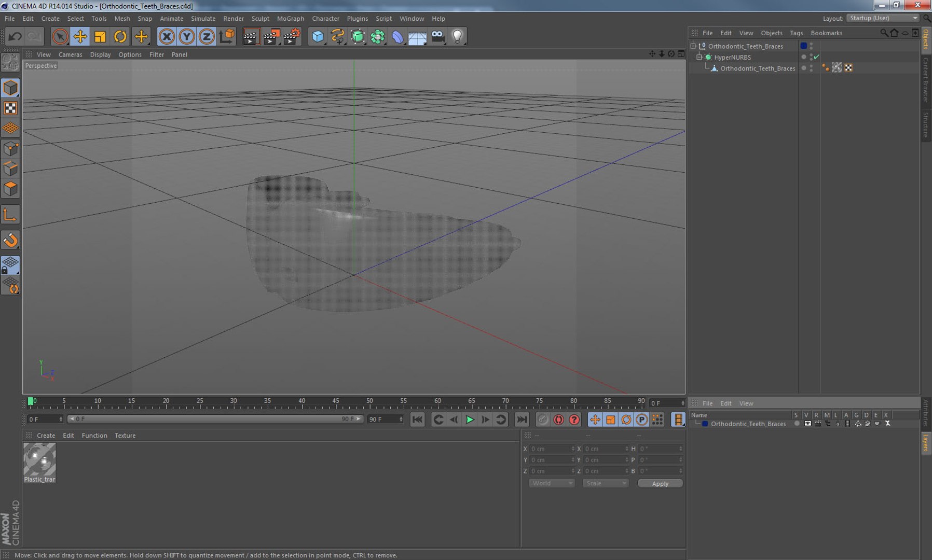The width and height of the screenshot is (932, 560).
Task: Toggle the Z axis lock
Action: [x=207, y=36]
